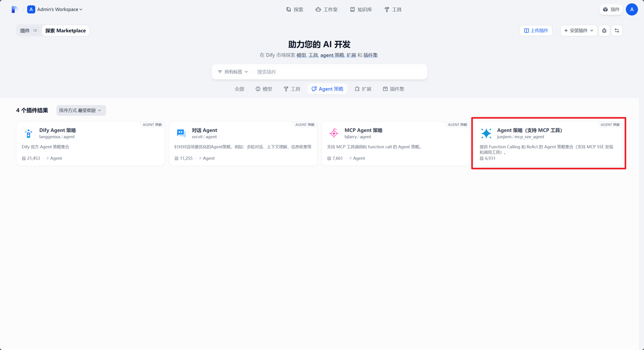
Task: Click the Dify logo icon
Action: [14, 9]
